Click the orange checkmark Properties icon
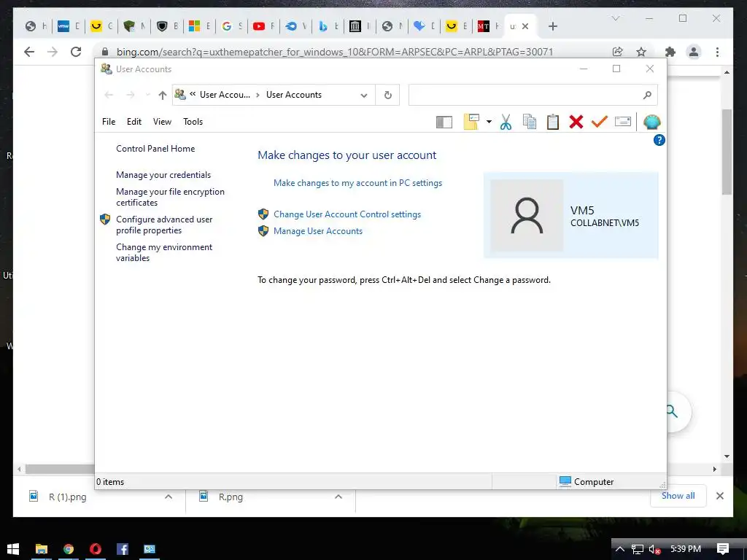The image size is (747, 560). (600, 122)
